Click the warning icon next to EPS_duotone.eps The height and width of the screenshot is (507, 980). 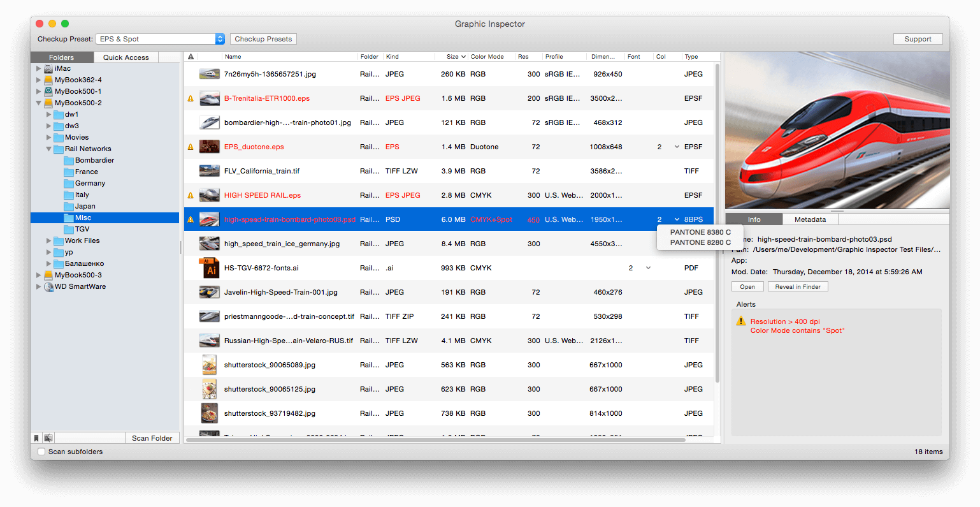tap(191, 147)
